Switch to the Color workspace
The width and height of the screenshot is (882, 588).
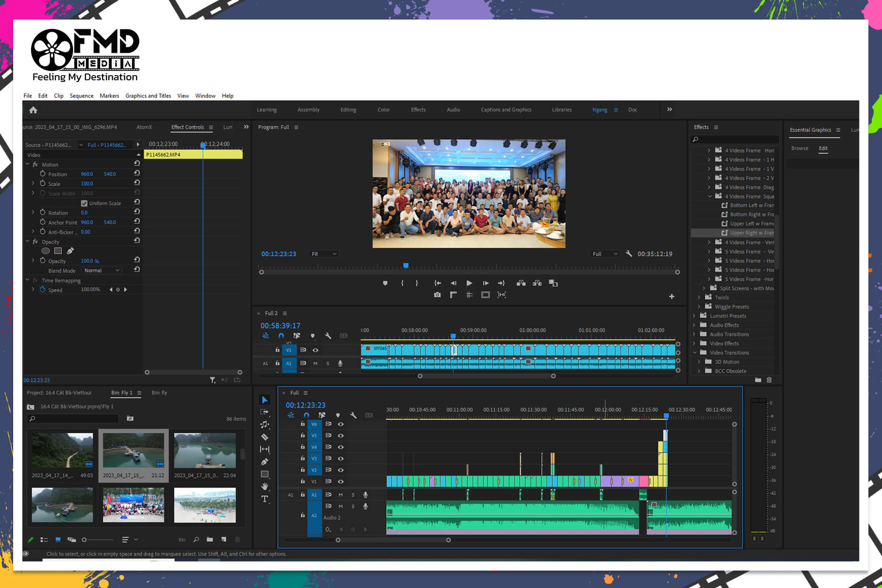click(x=383, y=110)
